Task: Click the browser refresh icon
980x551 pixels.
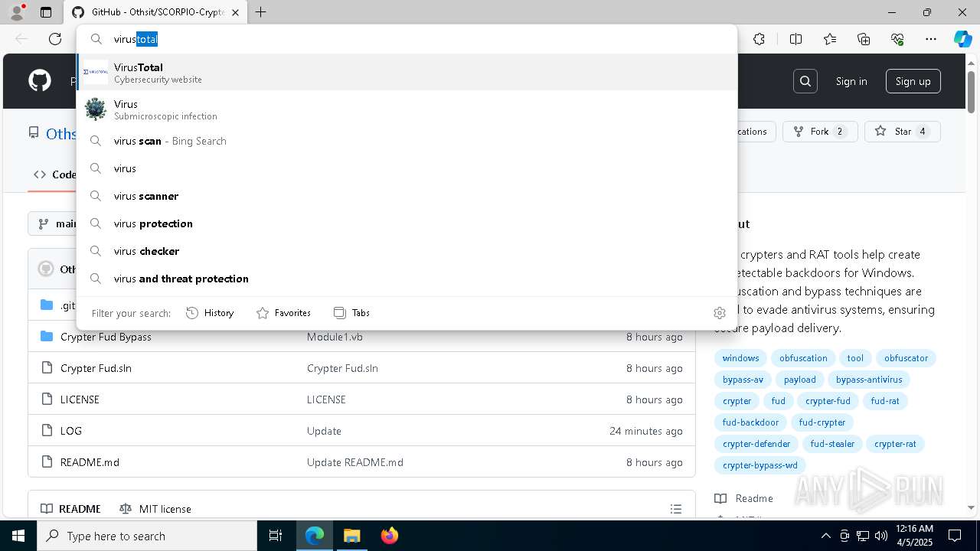Action: click(55, 39)
